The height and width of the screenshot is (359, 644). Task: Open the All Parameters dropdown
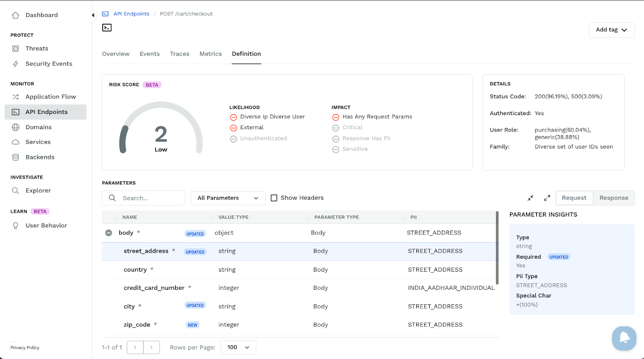pyautogui.click(x=228, y=198)
